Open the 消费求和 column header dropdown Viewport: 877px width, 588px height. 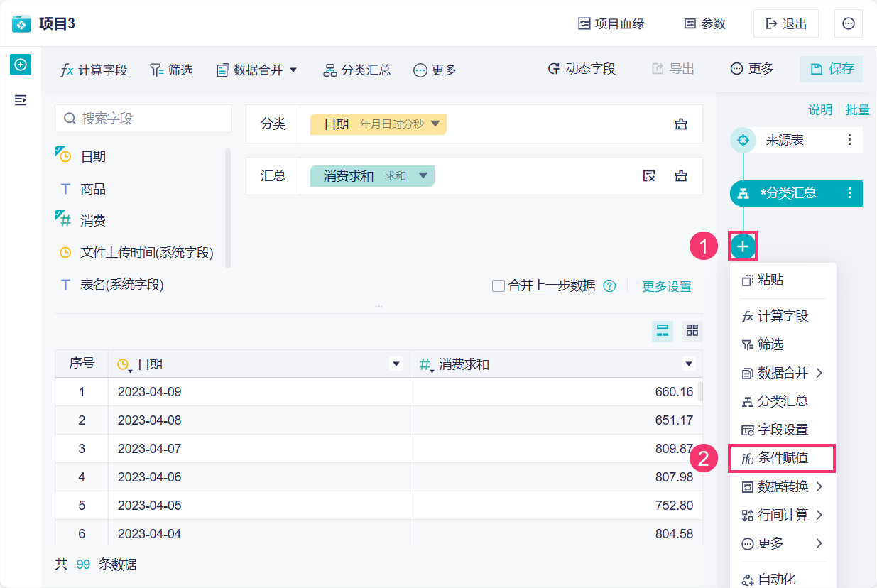click(x=688, y=364)
